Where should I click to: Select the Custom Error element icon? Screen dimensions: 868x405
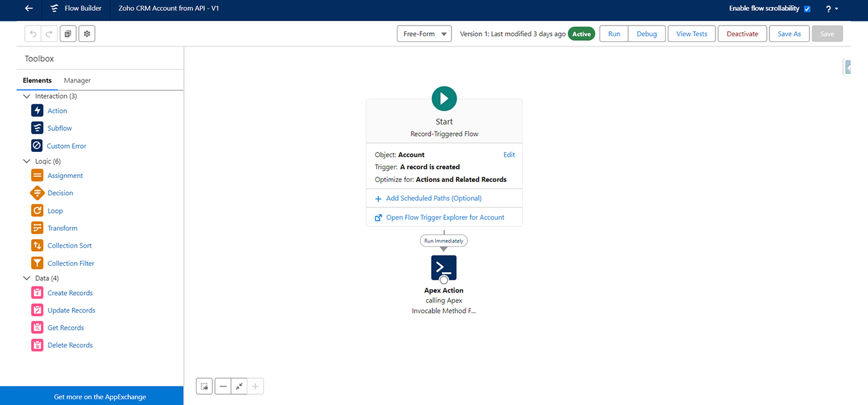(37, 146)
